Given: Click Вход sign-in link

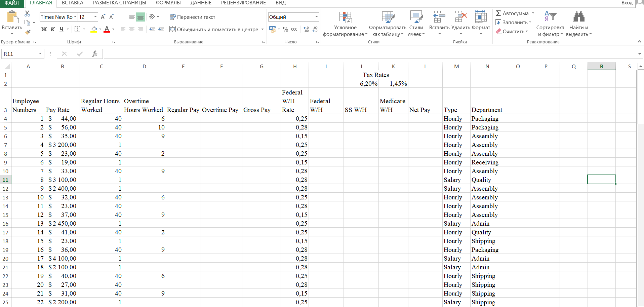Looking at the screenshot, I should [627, 3].
